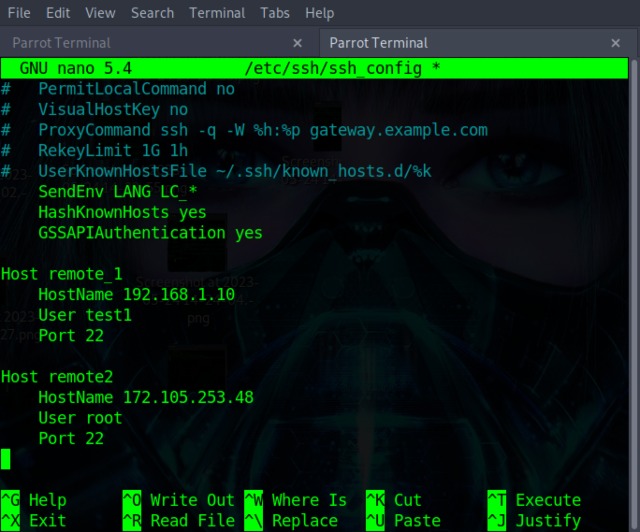
Task: Open the View menu
Action: click(100, 13)
